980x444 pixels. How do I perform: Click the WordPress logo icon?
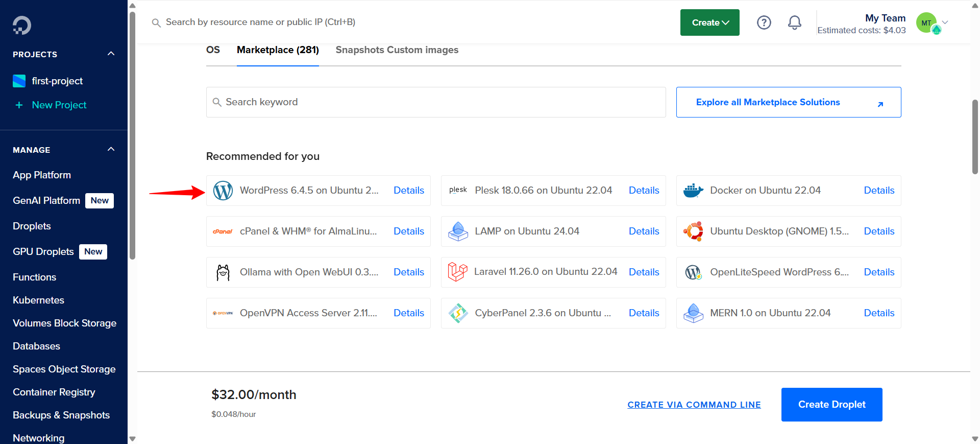(x=223, y=191)
